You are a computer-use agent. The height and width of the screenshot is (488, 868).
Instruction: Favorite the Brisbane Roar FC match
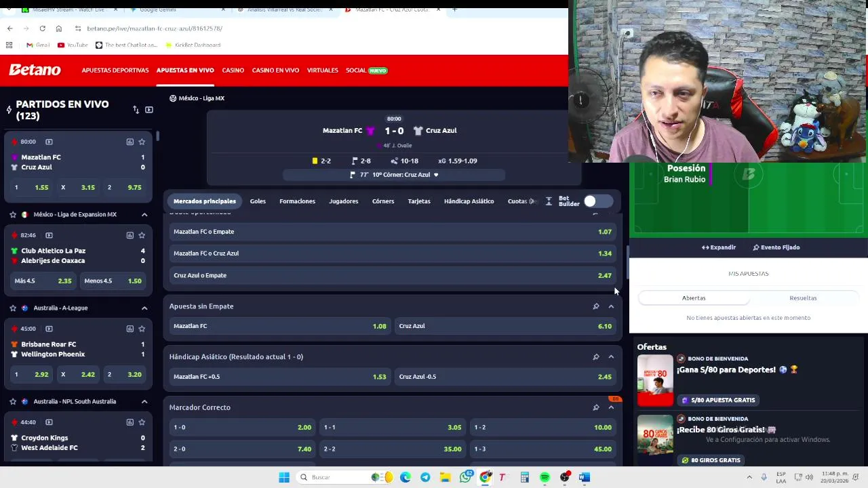142,329
